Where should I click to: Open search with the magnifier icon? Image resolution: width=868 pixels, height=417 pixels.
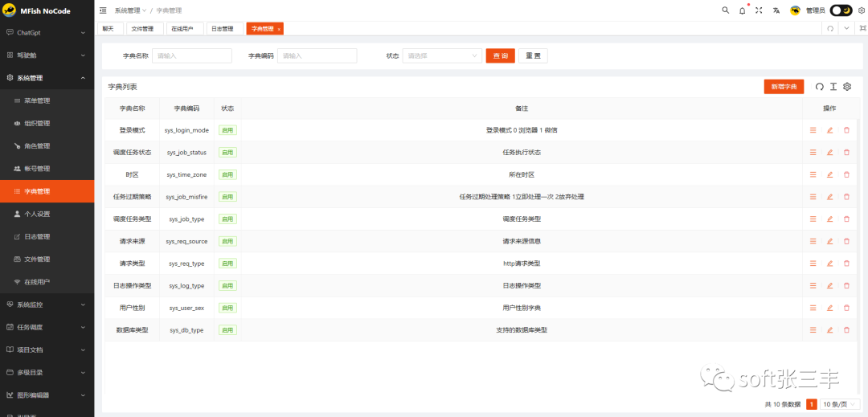(726, 10)
